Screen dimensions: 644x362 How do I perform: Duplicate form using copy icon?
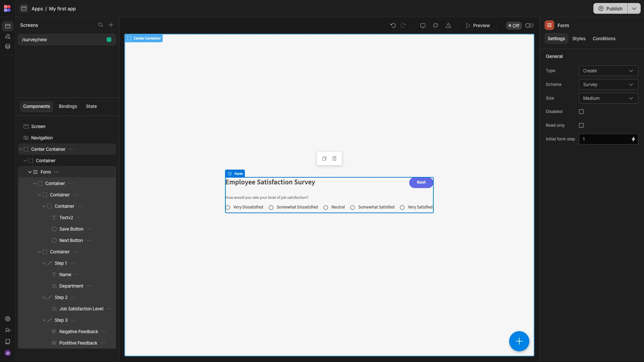[324, 159]
